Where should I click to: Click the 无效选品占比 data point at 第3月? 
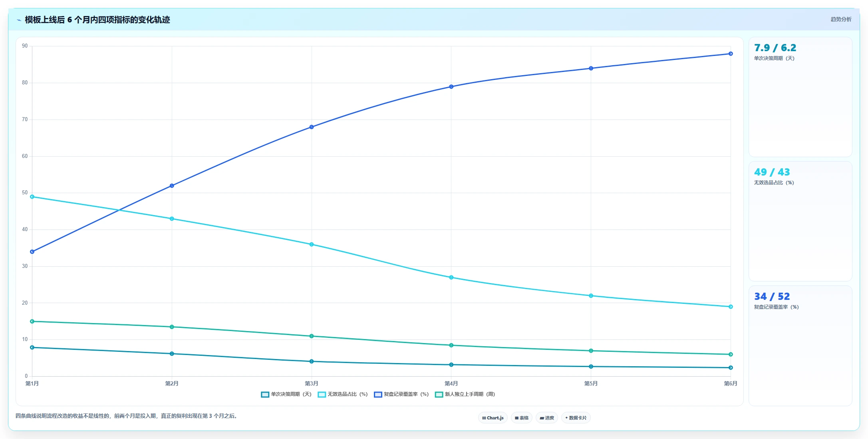(312, 244)
